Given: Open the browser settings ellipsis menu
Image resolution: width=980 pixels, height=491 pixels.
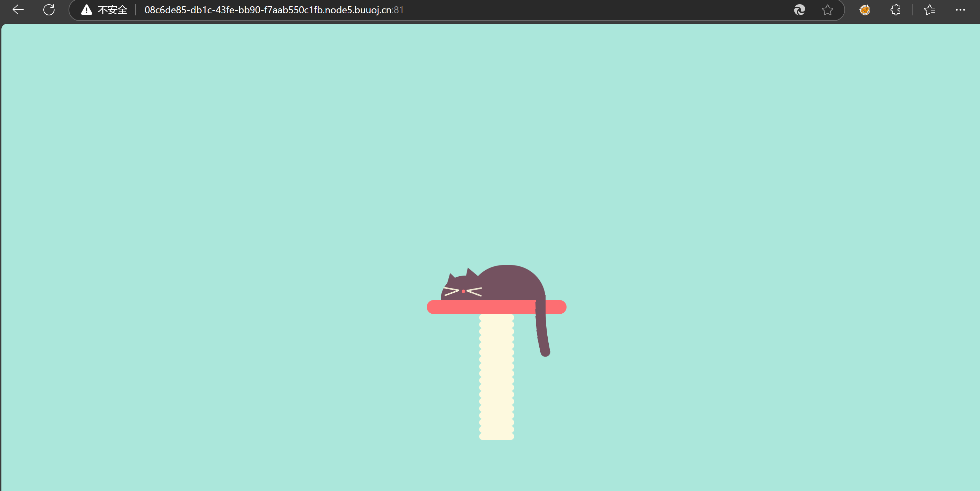Looking at the screenshot, I should pyautogui.click(x=960, y=10).
